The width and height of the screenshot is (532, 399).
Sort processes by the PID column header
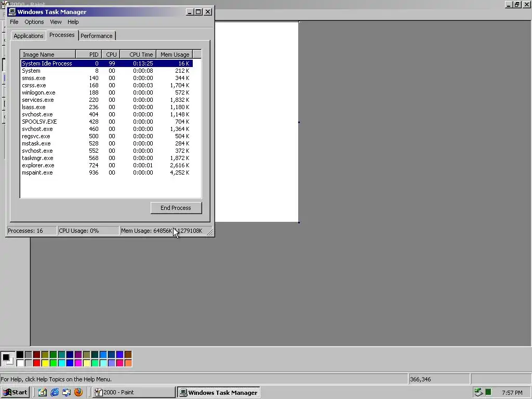(88, 54)
